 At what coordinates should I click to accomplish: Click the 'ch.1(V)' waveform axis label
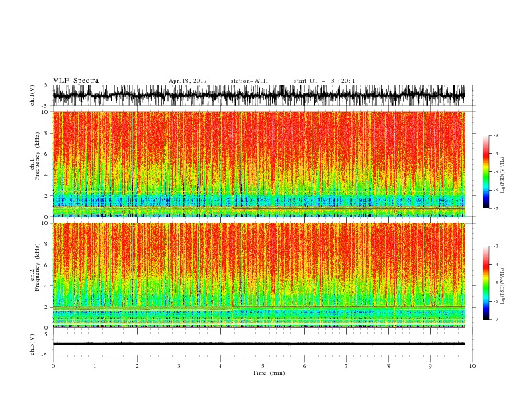(x=32, y=95)
